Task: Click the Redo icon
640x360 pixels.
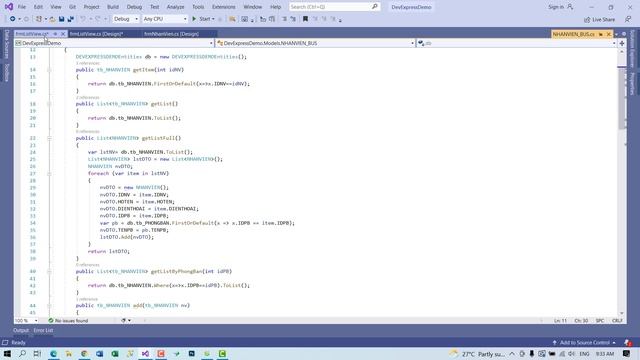Action: (x=98, y=19)
